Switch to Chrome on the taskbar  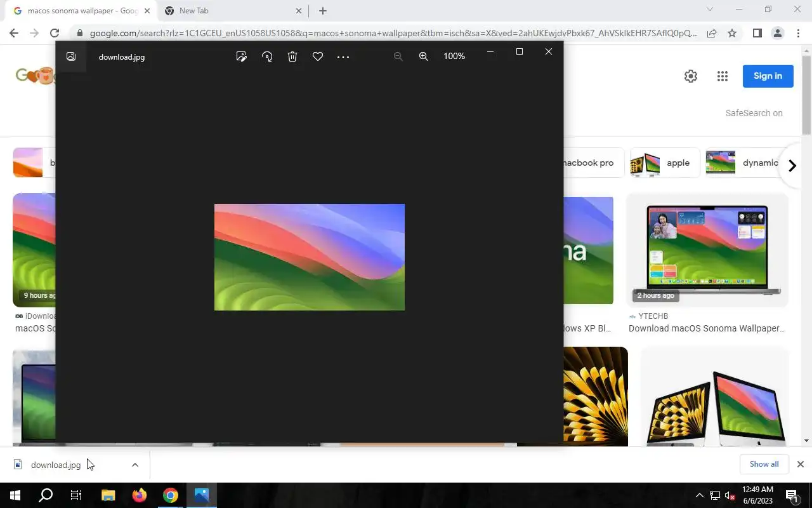point(170,495)
